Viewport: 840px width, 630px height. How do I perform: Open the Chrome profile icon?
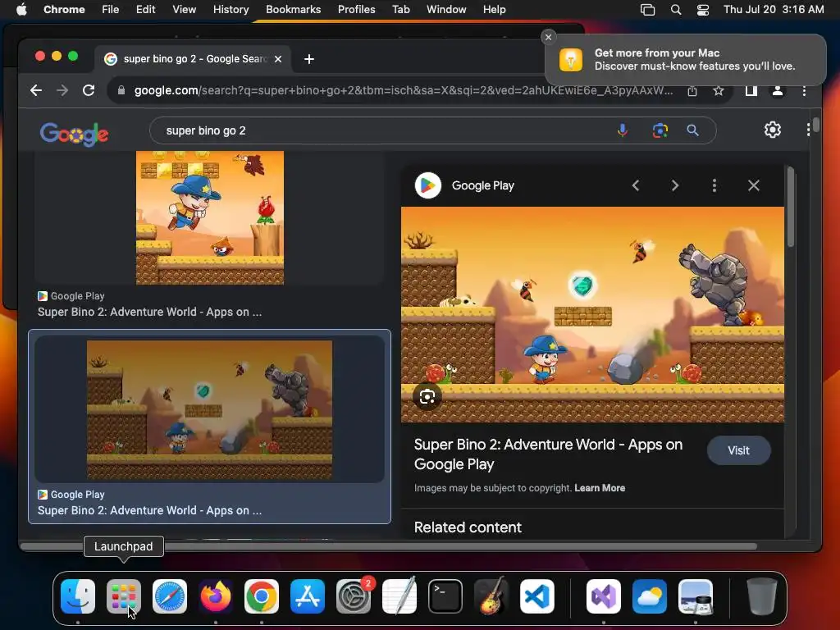(778, 91)
